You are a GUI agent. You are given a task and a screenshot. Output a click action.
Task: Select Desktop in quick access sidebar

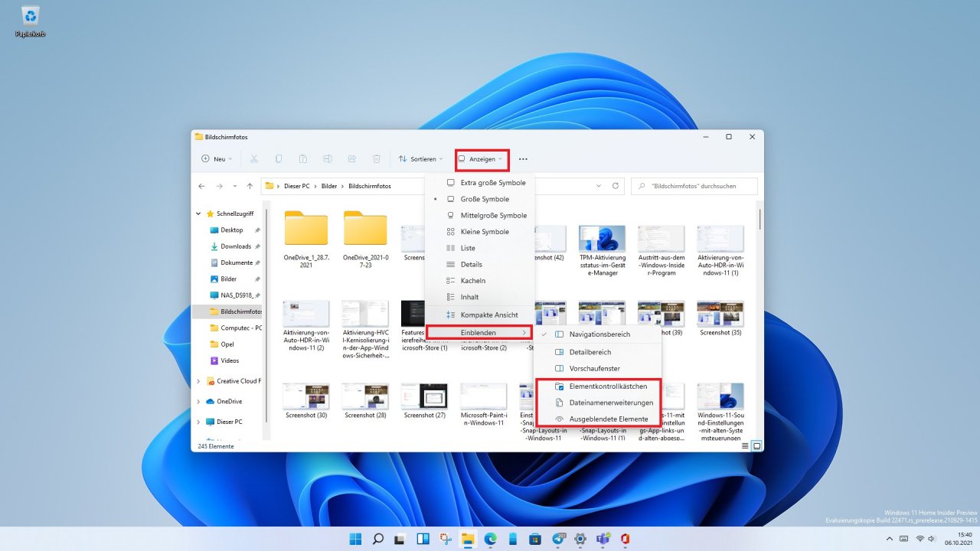click(x=231, y=230)
